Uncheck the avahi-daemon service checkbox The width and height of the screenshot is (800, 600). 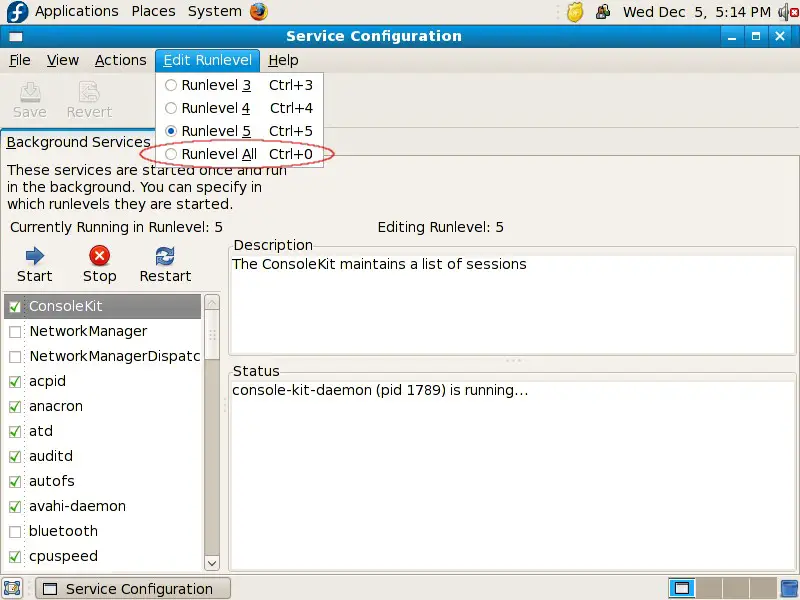15,507
